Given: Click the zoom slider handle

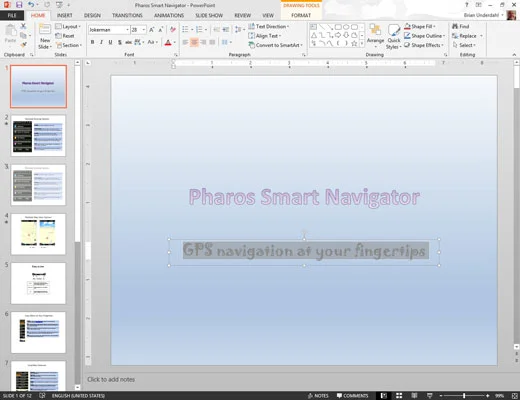Looking at the screenshot, I should pyautogui.click(x=464, y=396).
